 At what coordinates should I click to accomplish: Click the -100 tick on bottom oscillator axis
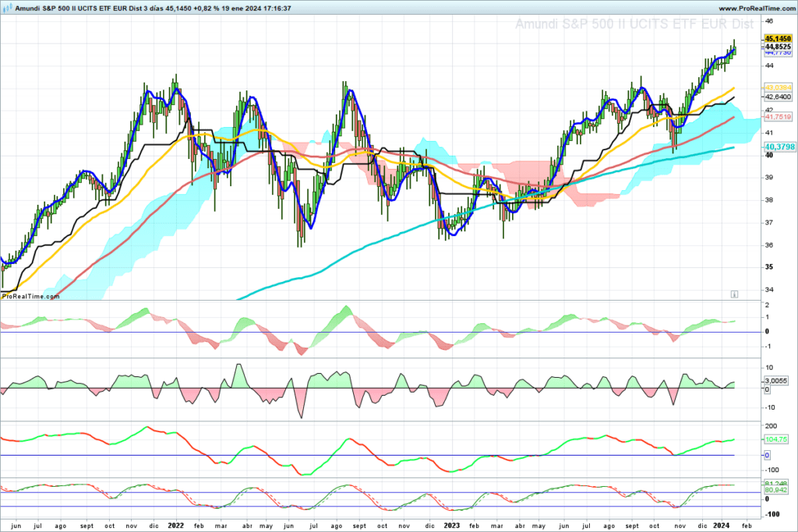pos(772,514)
